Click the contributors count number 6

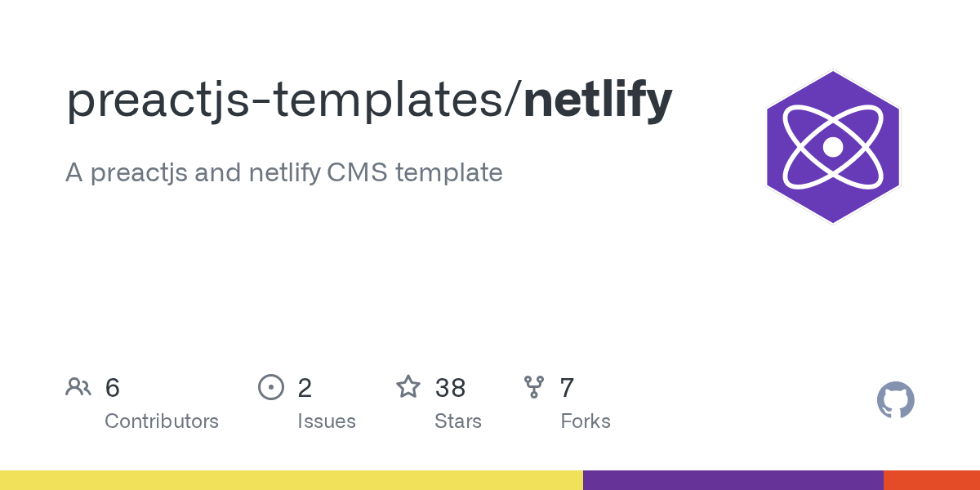pos(113,388)
